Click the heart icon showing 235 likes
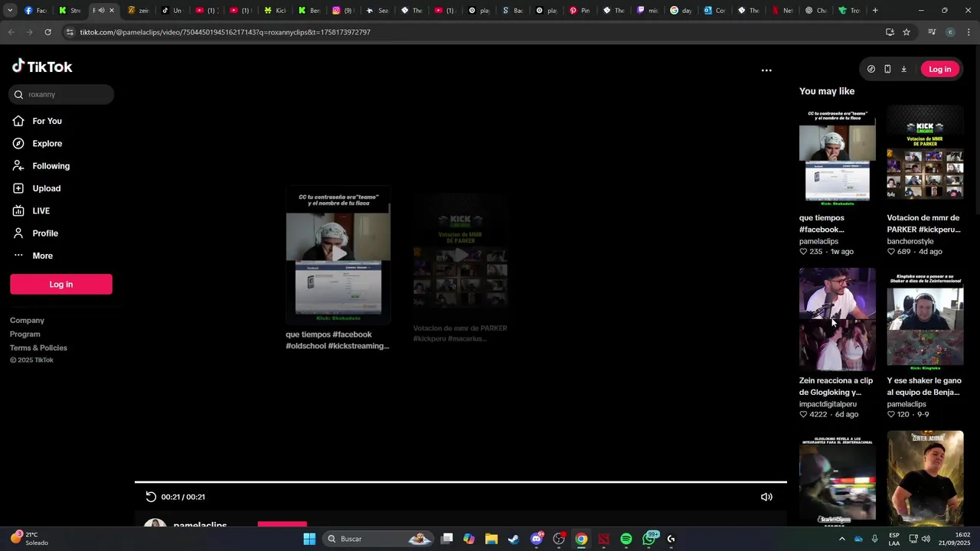The width and height of the screenshot is (980, 551). point(803,252)
